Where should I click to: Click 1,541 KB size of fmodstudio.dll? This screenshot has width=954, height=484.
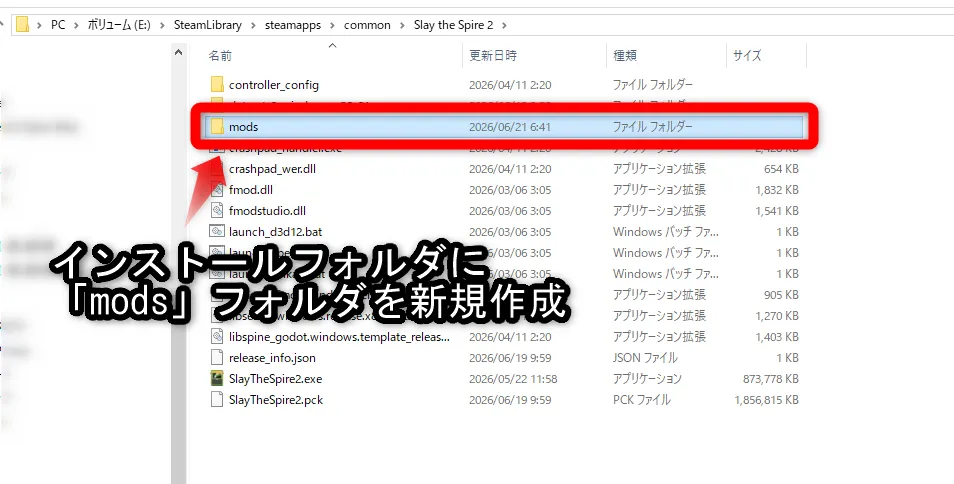click(x=777, y=210)
